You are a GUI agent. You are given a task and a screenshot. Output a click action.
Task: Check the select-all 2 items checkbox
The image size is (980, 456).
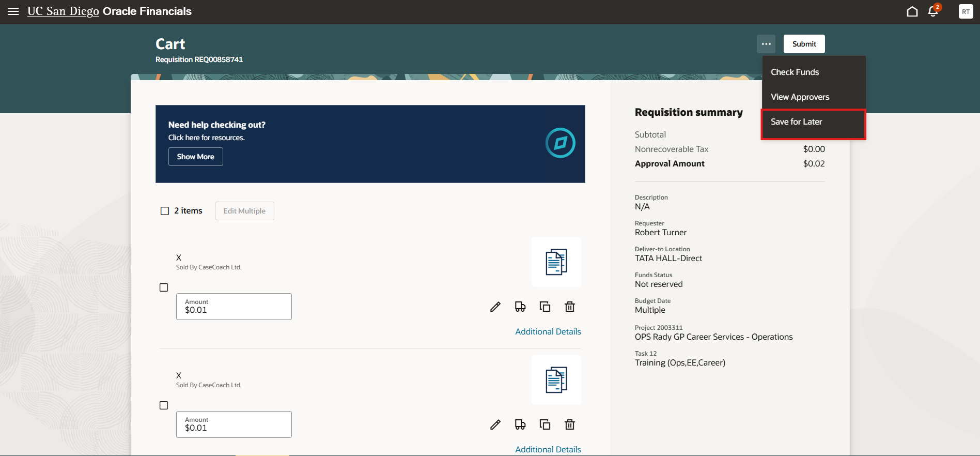[x=165, y=211]
